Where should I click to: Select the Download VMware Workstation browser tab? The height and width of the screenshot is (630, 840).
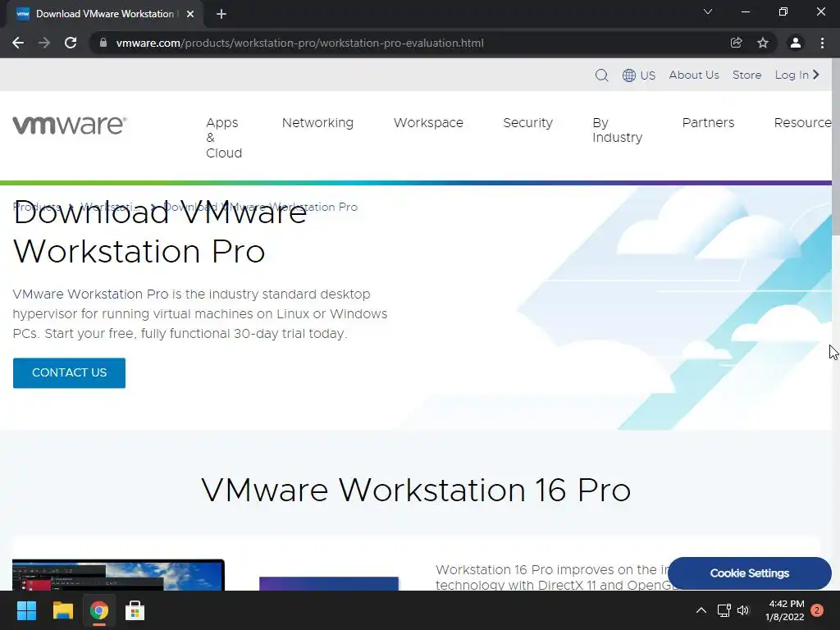(105, 14)
